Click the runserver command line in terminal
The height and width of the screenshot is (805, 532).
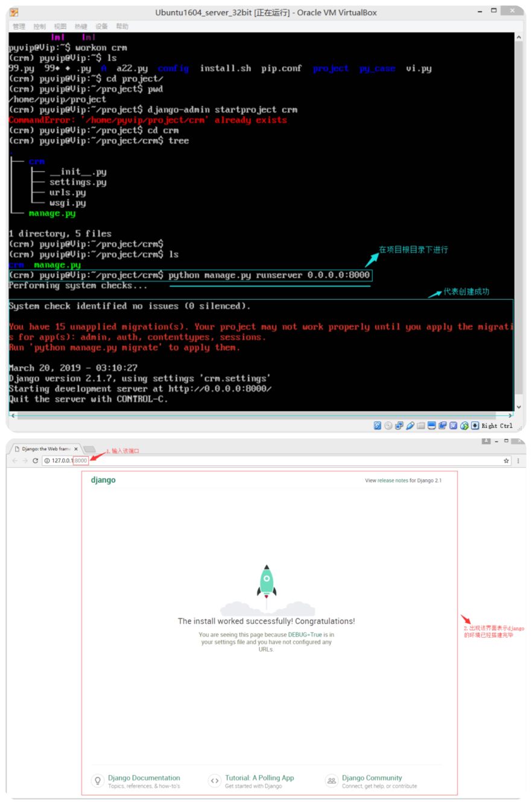point(191,275)
